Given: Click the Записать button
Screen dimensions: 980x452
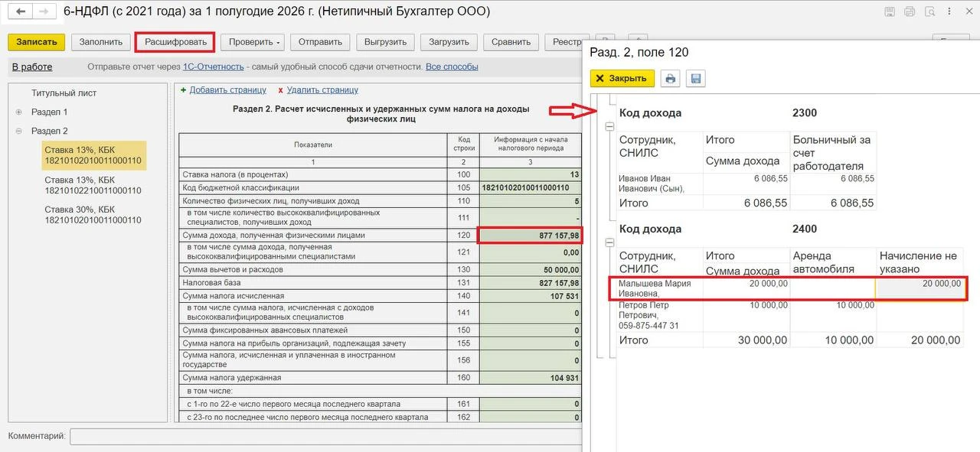Looking at the screenshot, I should [x=37, y=42].
